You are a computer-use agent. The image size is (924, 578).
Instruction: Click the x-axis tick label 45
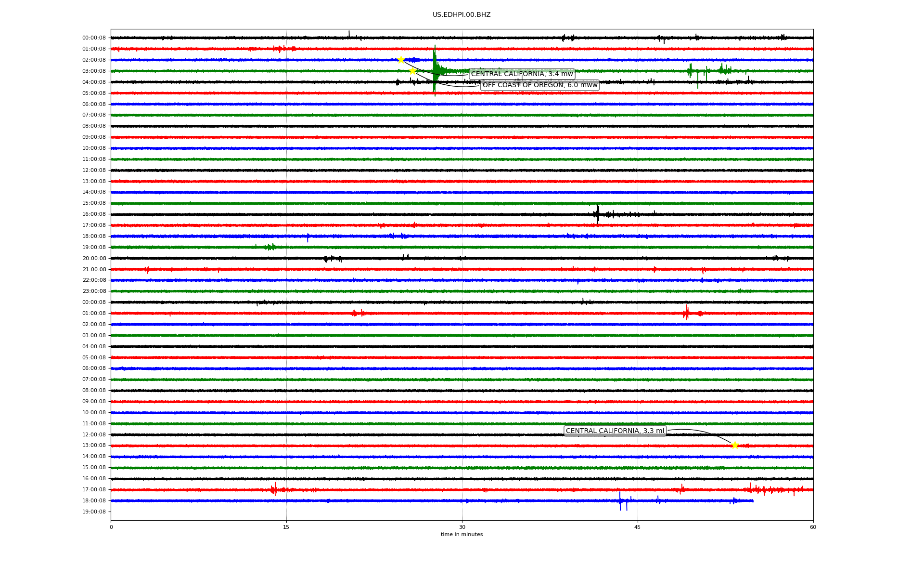[x=638, y=527]
